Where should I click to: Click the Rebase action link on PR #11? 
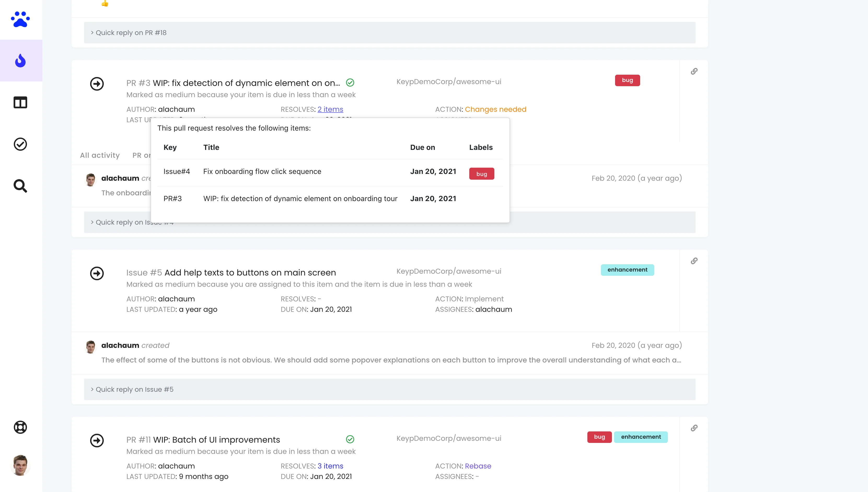click(x=478, y=466)
